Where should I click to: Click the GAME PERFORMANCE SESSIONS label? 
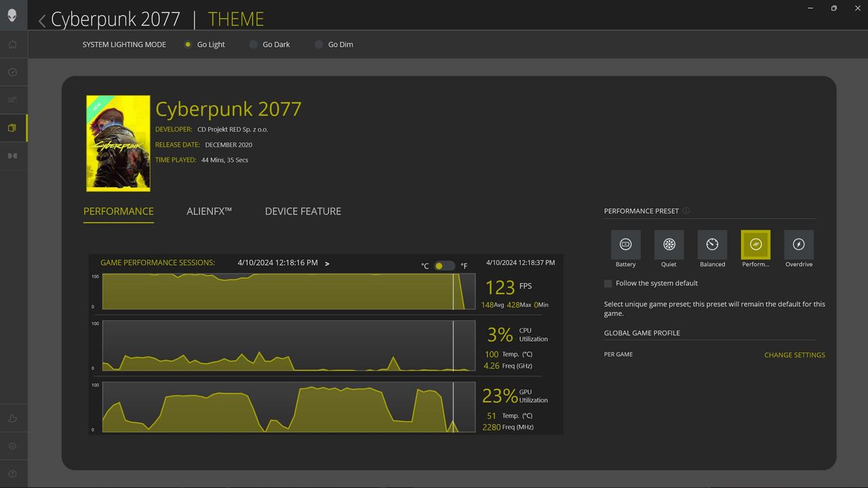(157, 263)
